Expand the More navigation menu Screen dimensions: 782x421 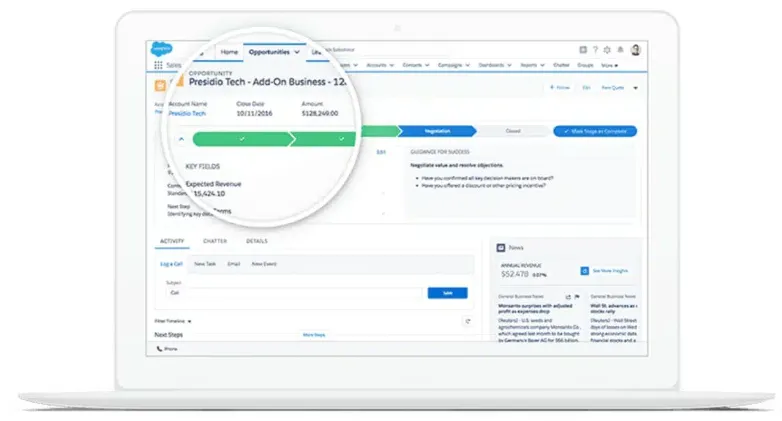click(609, 65)
